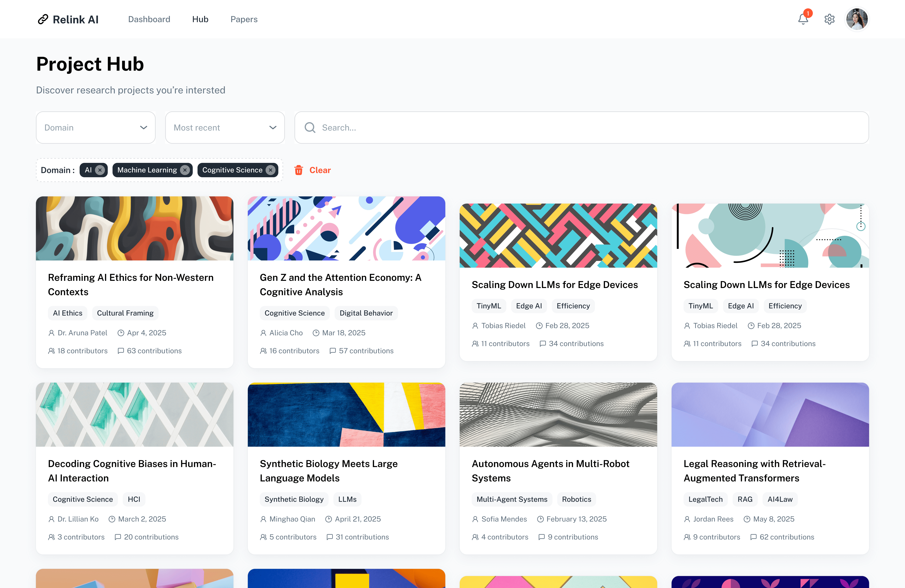Screen dimensions: 905x588
Task: Open the Gen Z Attention Economy thumbnail
Action: pyautogui.click(x=346, y=228)
